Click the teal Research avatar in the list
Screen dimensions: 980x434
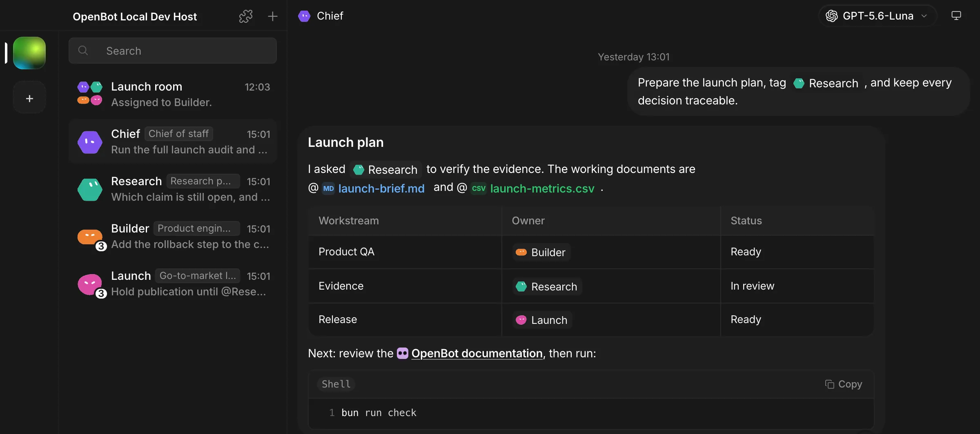coord(90,189)
